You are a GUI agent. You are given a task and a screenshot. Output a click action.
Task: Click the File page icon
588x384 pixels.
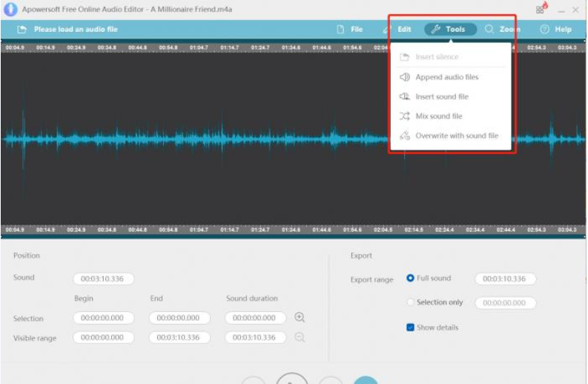(x=340, y=29)
